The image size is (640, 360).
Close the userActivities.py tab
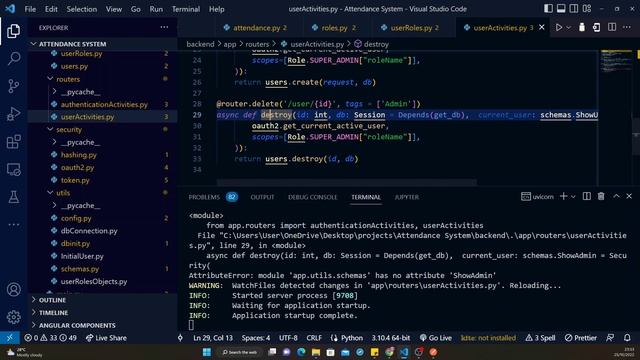(542, 27)
